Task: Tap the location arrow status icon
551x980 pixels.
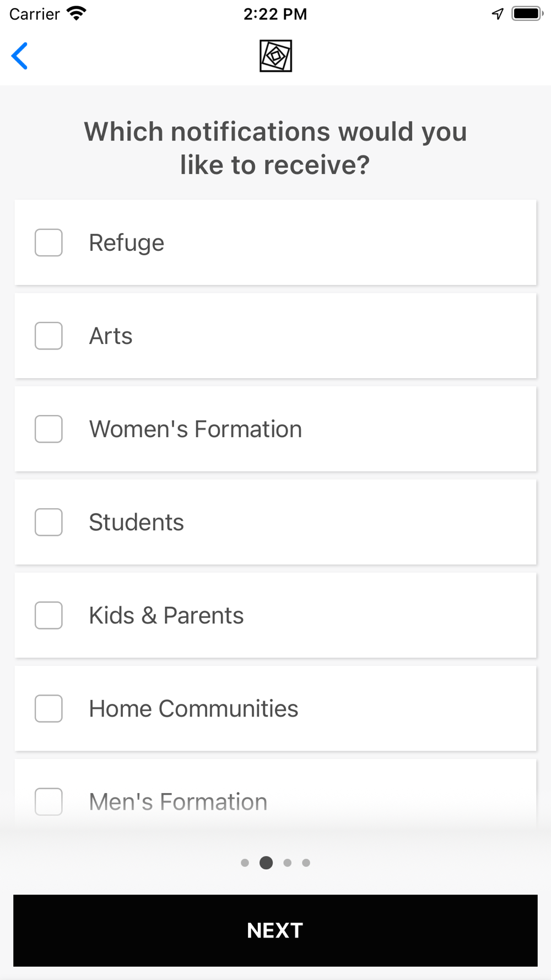Action: pos(498,14)
